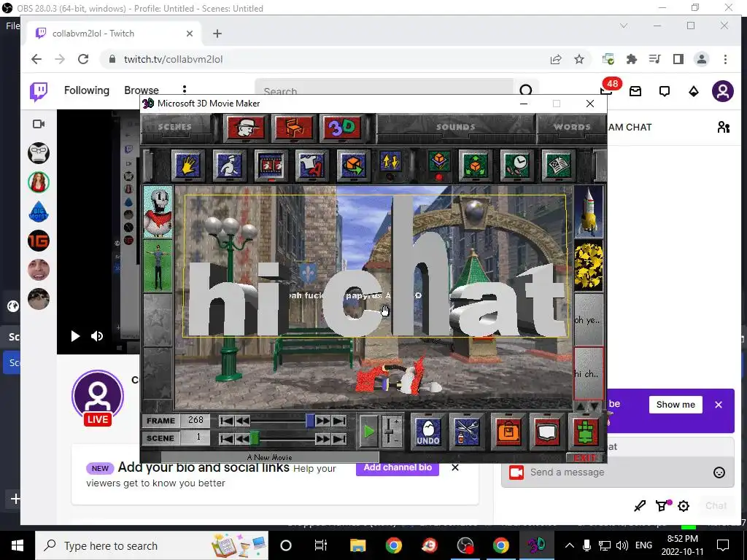Open the Actors browser in 3D Movie Maker

[245, 128]
